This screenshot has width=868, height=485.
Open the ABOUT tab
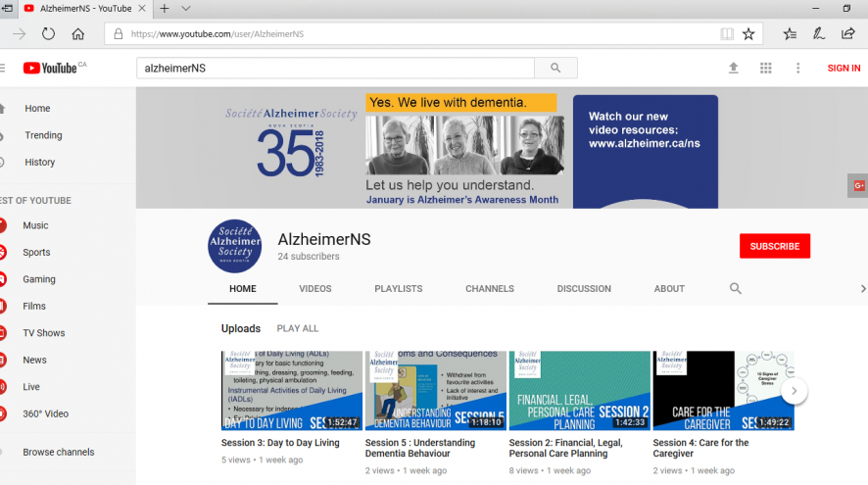click(669, 288)
